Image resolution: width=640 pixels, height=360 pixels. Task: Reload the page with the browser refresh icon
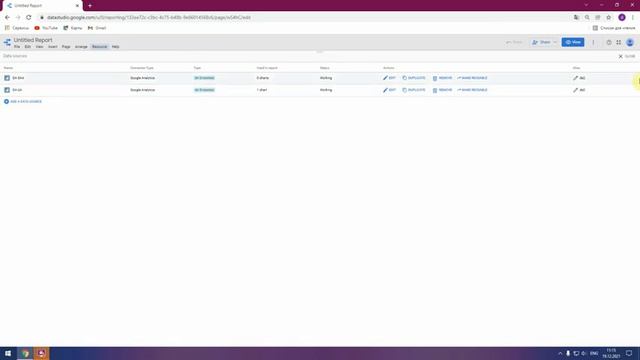(29, 18)
